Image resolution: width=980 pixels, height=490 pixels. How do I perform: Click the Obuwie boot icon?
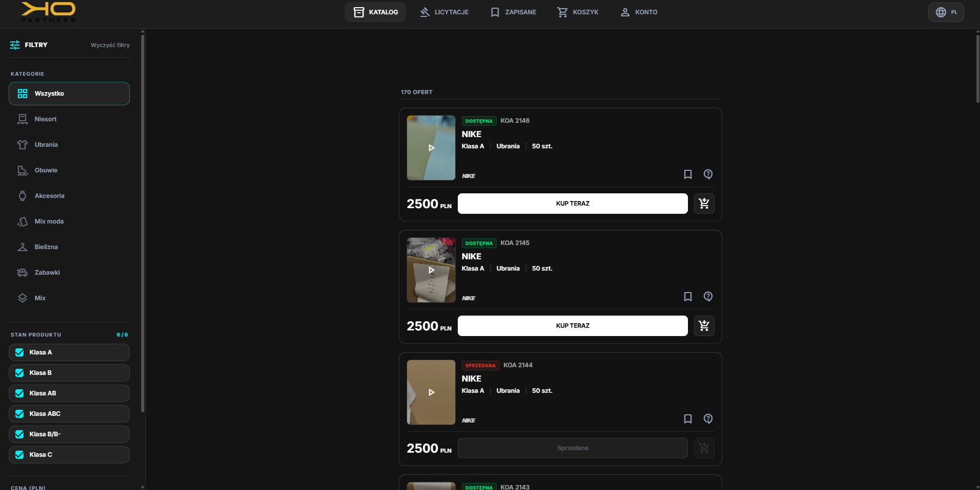coord(23,170)
